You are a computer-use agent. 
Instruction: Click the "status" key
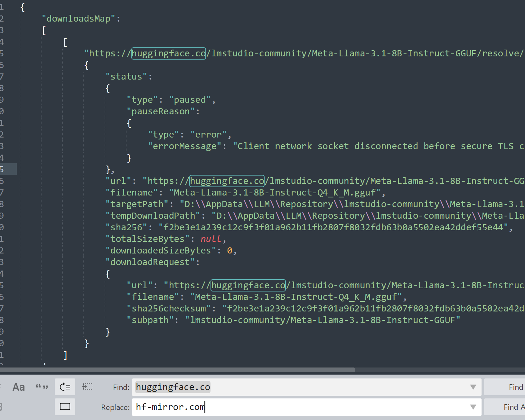coord(127,77)
